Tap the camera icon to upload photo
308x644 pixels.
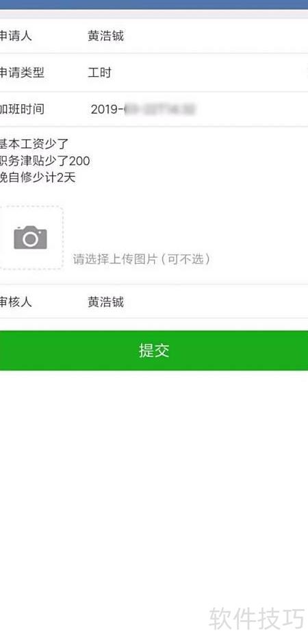[30, 238]
